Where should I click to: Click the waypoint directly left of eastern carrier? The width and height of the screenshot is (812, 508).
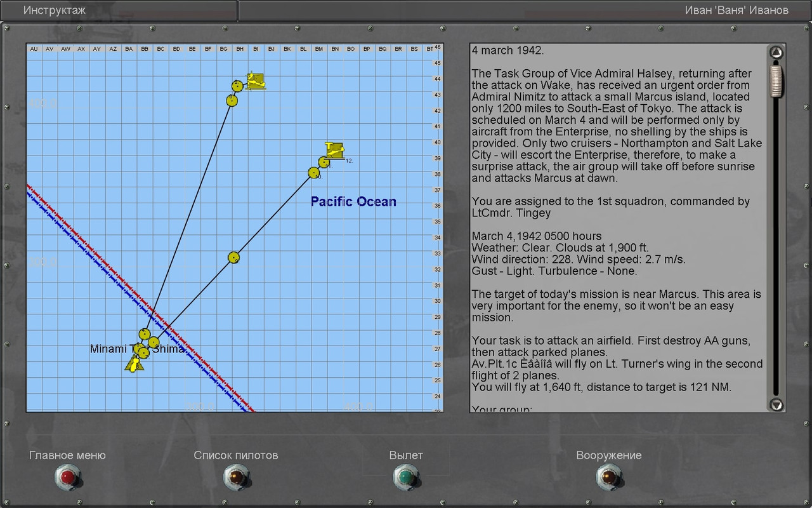tap(324, 162)
